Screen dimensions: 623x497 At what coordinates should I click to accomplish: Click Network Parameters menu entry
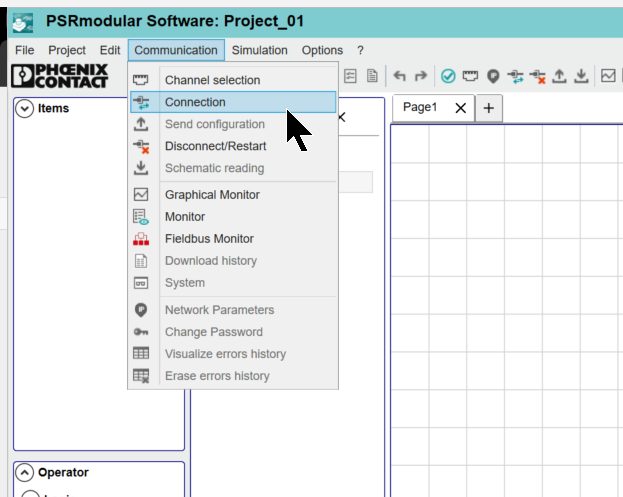pos(233,310)
